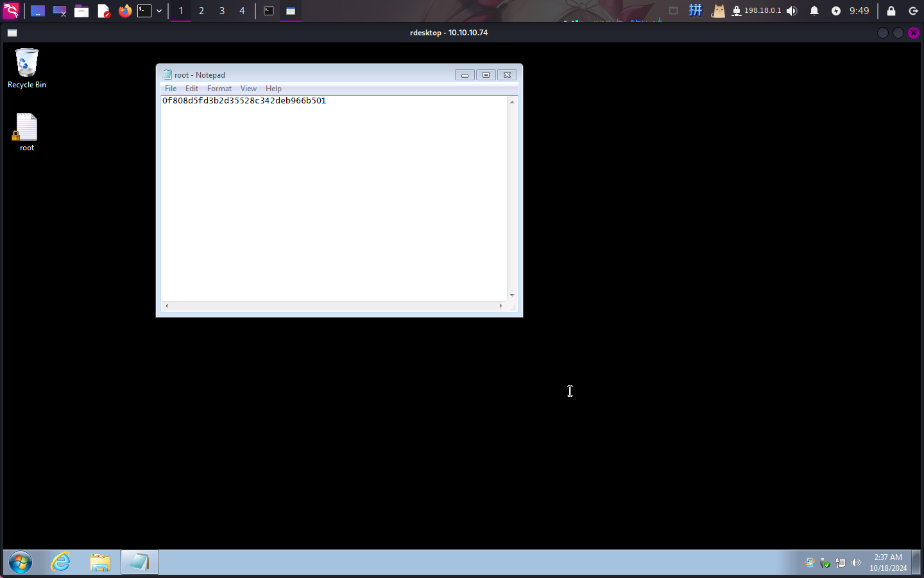The width and height of the screenshot is (924, 578).
Task: Minimize the Notepad window
Action: coord(465,75)
